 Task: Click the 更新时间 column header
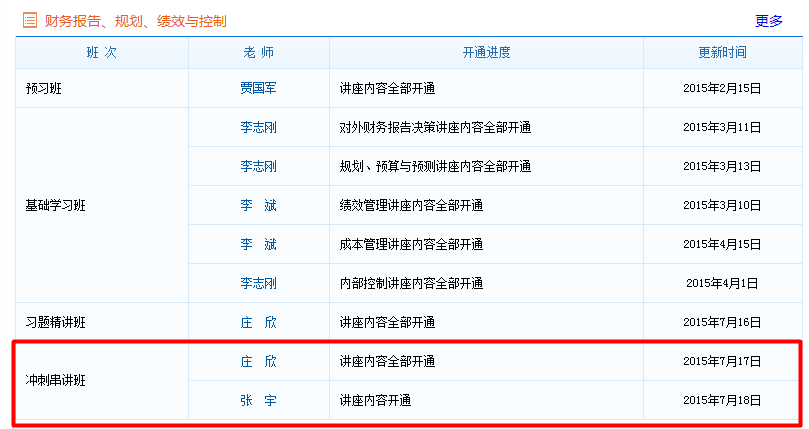(x=722, y=52)
